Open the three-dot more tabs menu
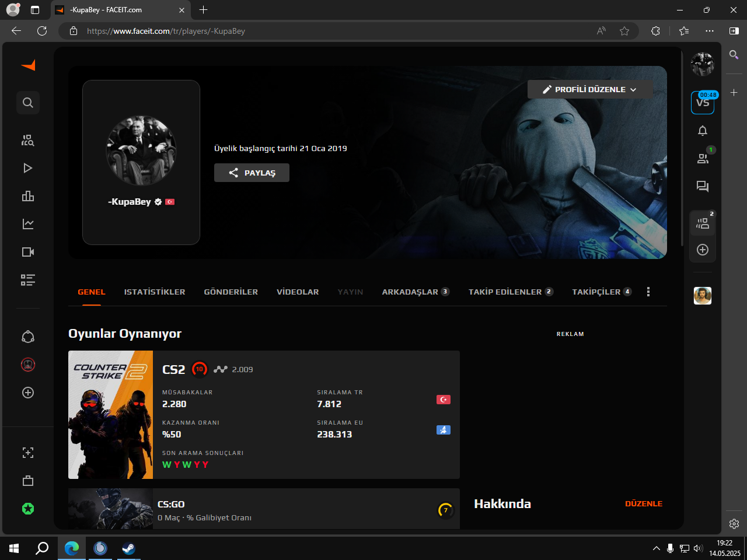Viewport: 747px width, 560px height. coord(648,292)
